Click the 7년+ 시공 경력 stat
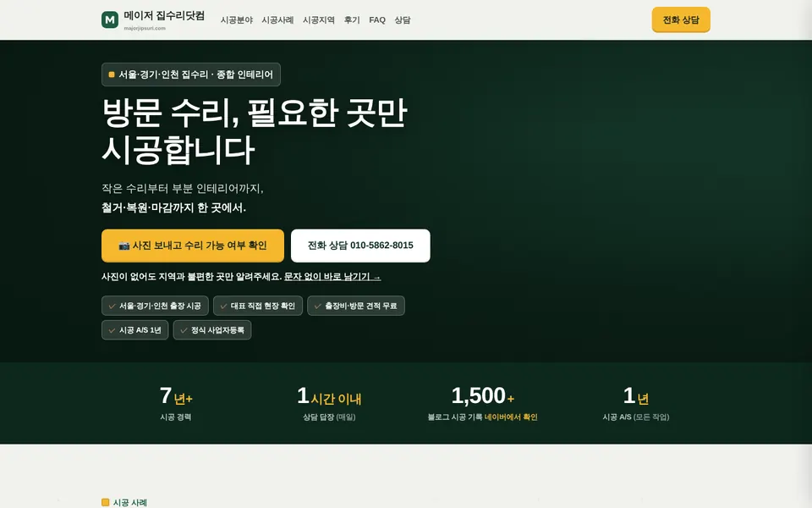812x508 pixels. pyautogui.click(x=176, y=403)
